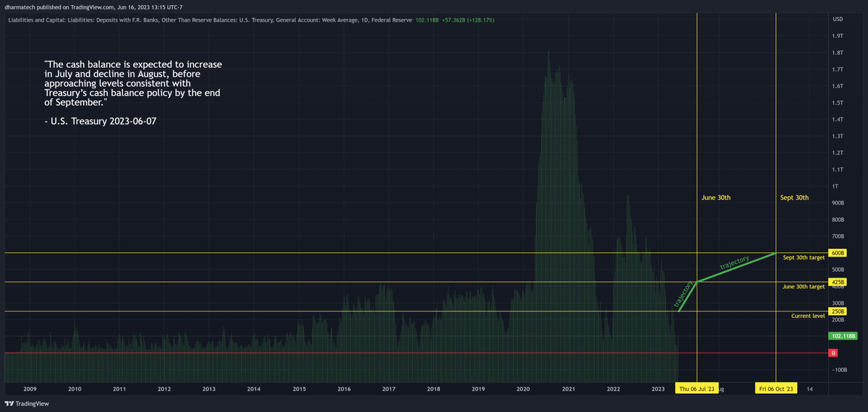Click the 1T price axis label
Screen dimensions: 868x412
[x=835, y=186]
